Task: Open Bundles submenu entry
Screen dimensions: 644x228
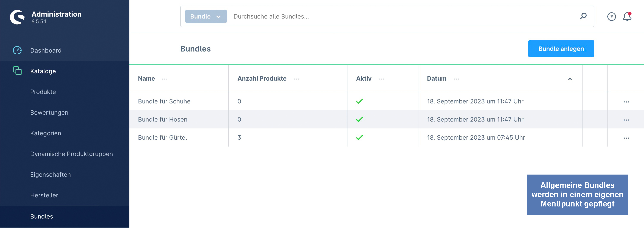Action: pos(41,216)
